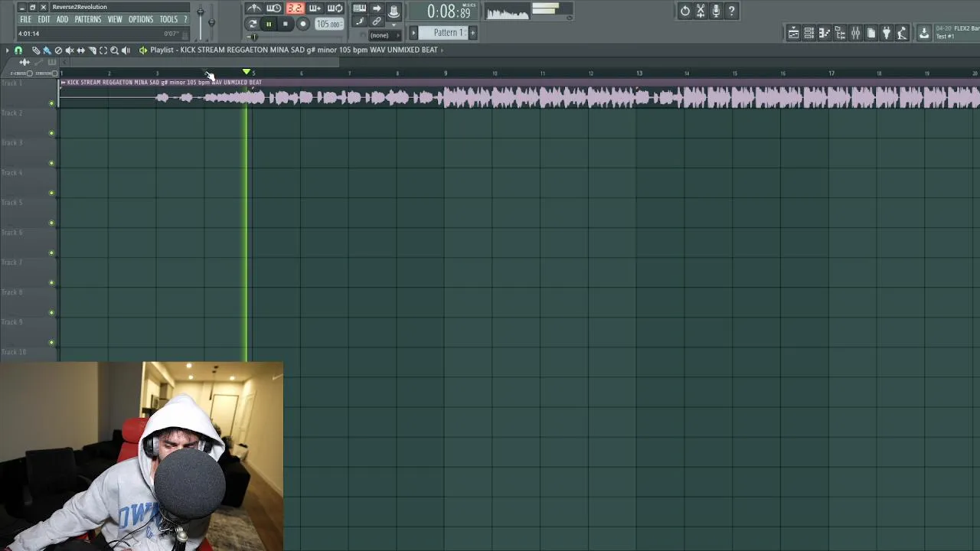Image resolution: width=980 pixels, height=551 pixels.
Task: Open the EDIT menu
Action: 44,19
